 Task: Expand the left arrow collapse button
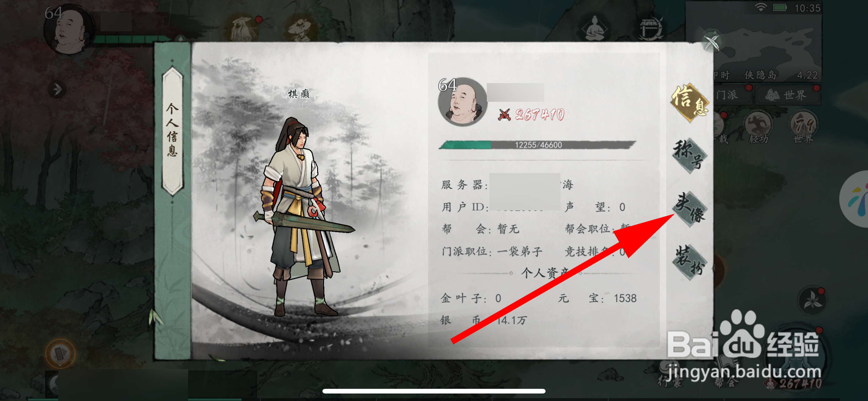coord(57,90)
